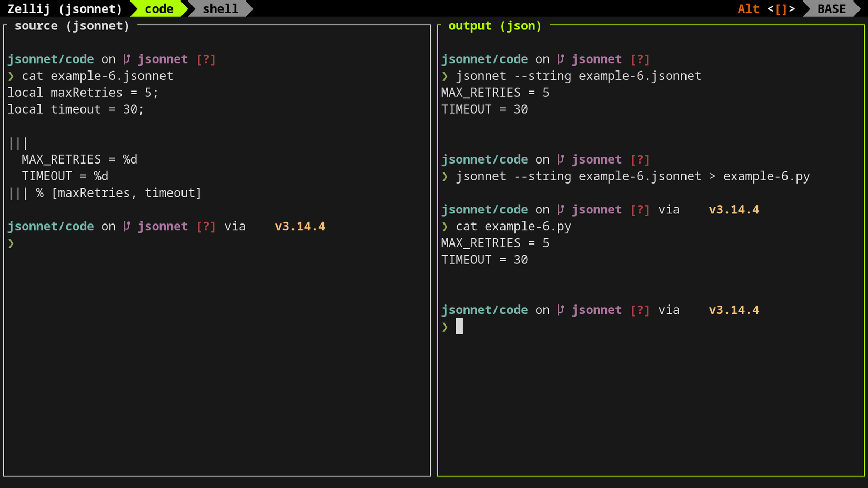Click the command redirecting to example-6.py
This screenshot has width=868, height=488.
point(632,176)
